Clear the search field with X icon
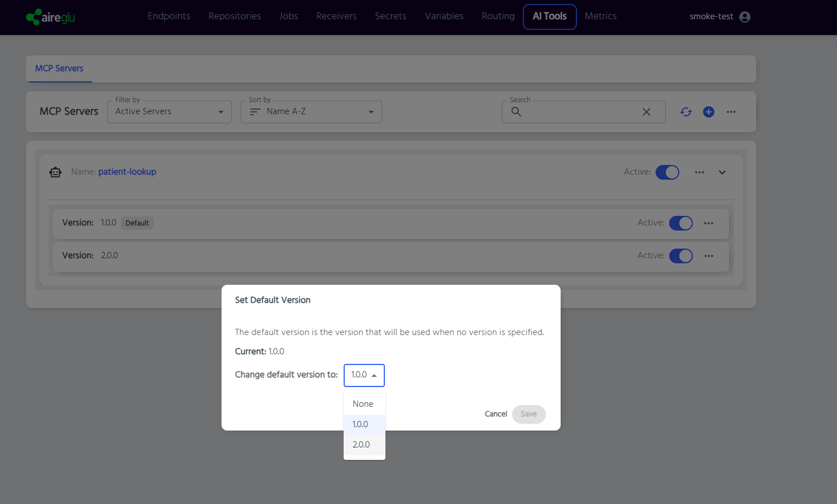Screen dimensions: 837x504 coord(646,112)
